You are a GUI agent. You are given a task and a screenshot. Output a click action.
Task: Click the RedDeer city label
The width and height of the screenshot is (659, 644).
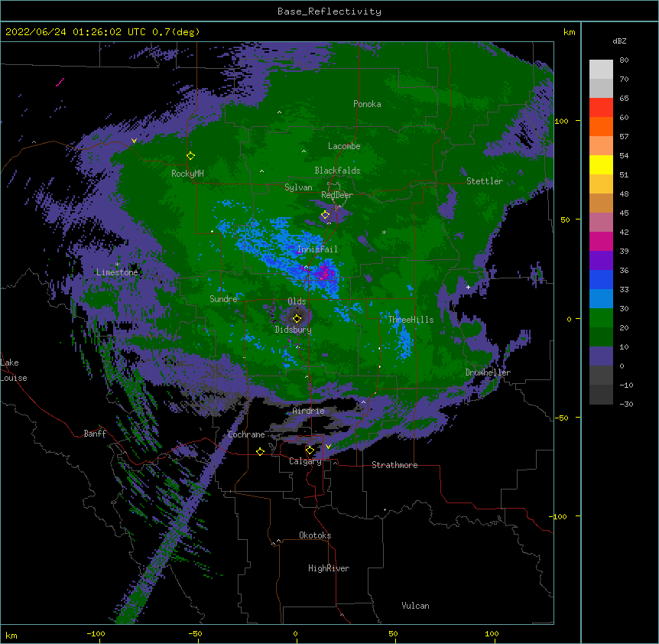(337, 195)
